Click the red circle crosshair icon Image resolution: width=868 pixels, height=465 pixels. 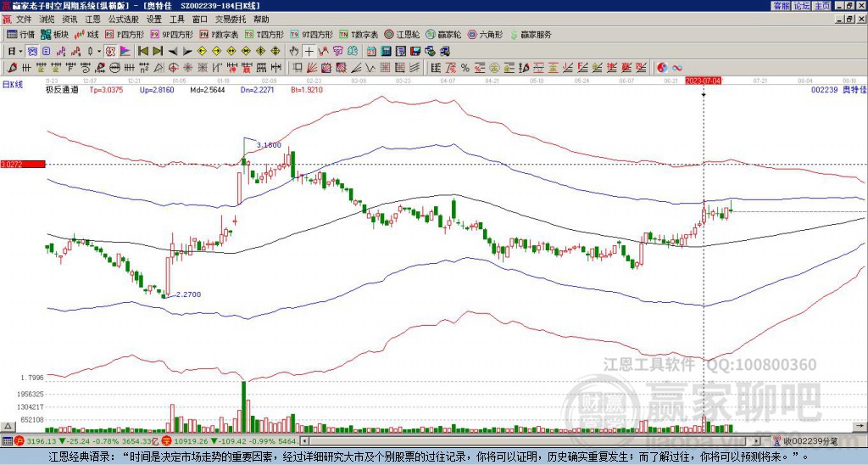click(x=173, y=68)
